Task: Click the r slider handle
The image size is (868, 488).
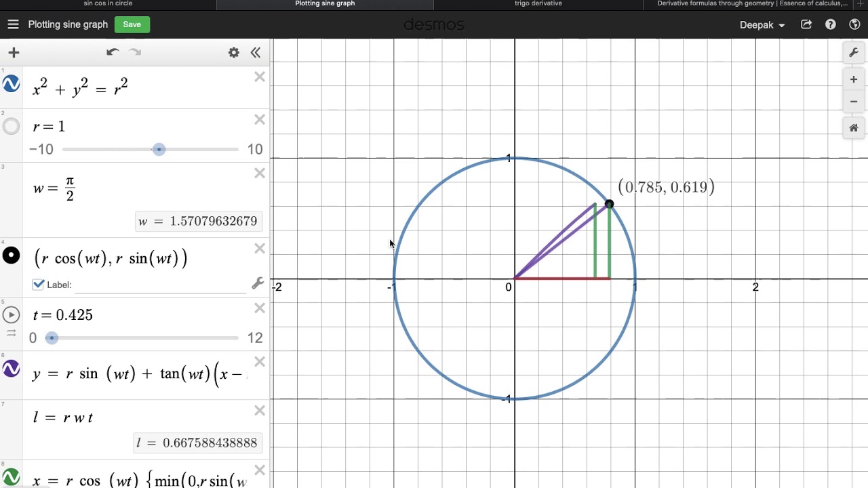Action: [159, 149]
